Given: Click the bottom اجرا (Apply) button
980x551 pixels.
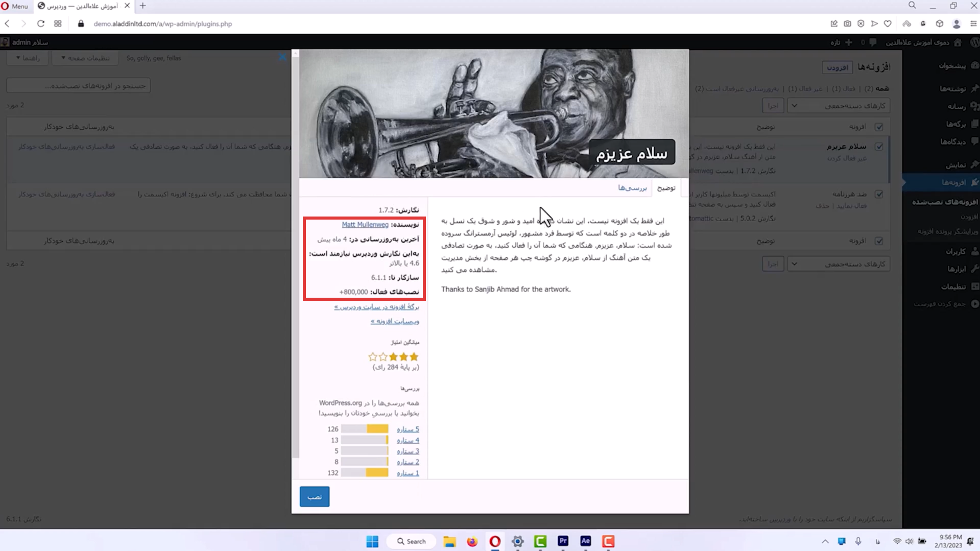Looking at the screenshot, I should pyautogui.click(x=773, y=264).
